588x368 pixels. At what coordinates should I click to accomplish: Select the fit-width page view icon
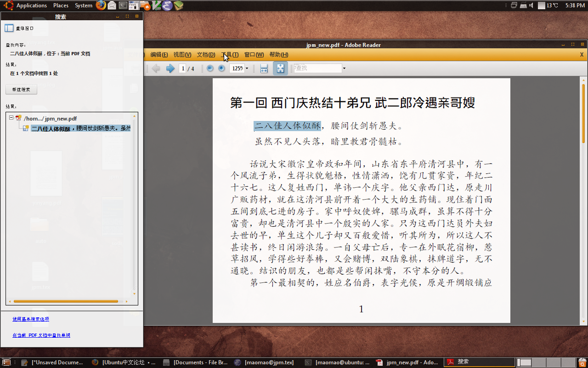click(264, 69)
